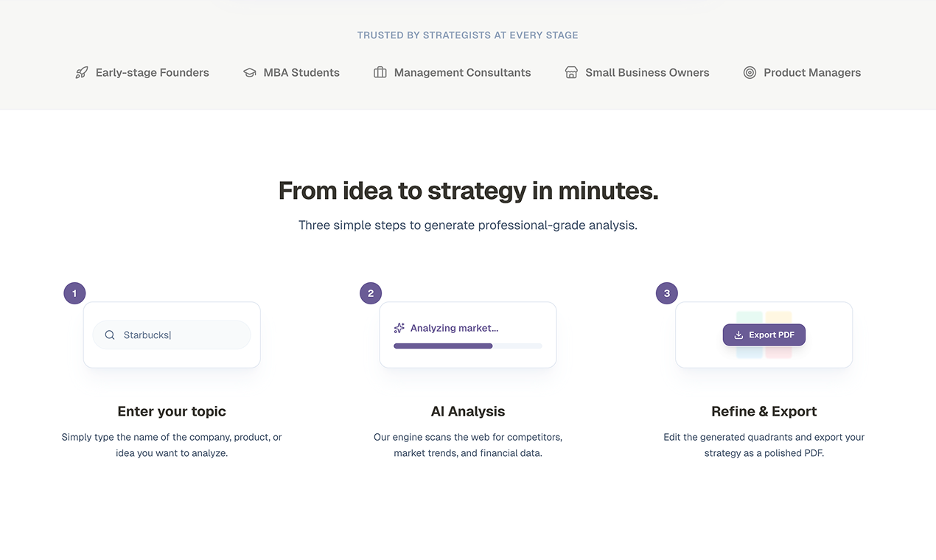The image size is (936, 560).
Task: Click the magnifying glass in the Starbucks search field
Action: pyautogui.click(x=109, y=335)
